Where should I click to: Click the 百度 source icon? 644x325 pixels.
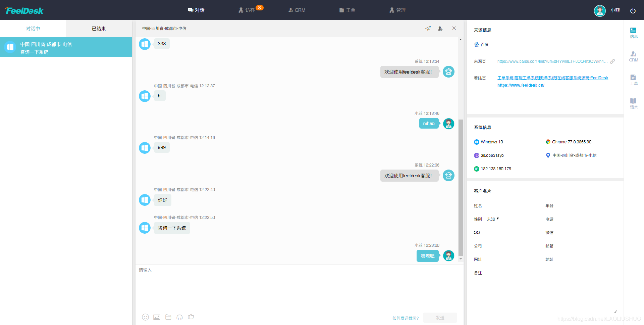pyautogui.click(x=476, y=45)
